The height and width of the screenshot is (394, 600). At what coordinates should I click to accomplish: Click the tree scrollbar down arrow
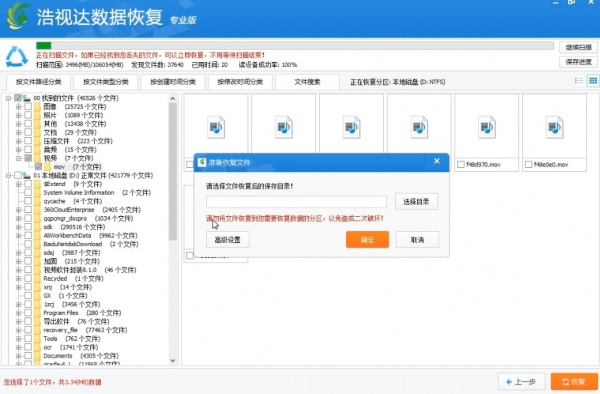point(173,360)
